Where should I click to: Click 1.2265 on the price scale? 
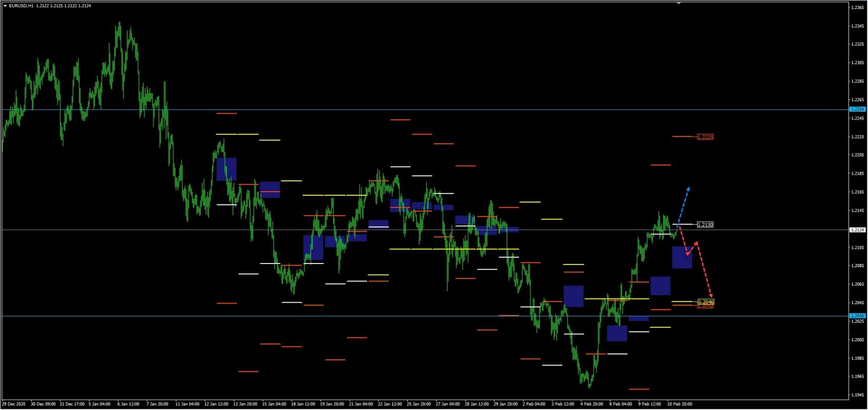pyautogui.click(x=857, y=100)
